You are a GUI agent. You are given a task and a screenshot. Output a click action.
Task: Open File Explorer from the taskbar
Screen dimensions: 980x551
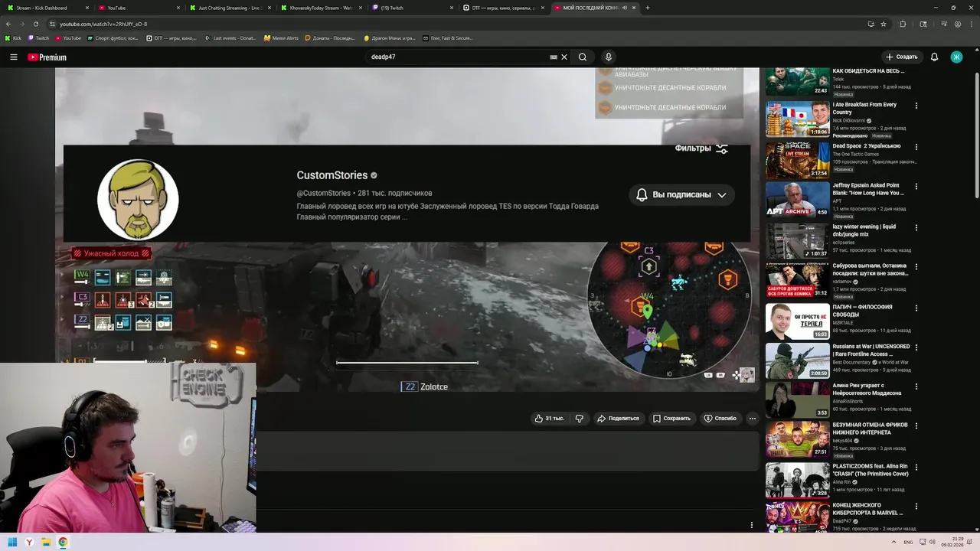coord(46,543)
